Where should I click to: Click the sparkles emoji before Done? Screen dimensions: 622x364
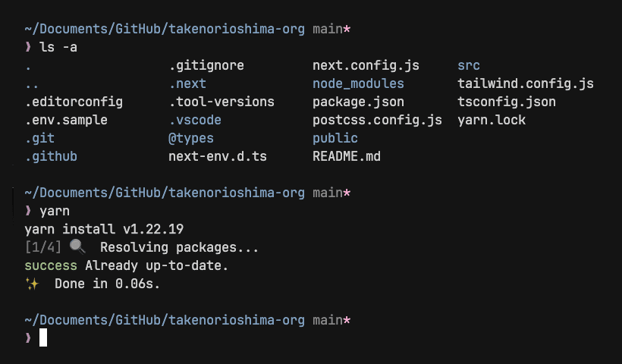[32, 284]
